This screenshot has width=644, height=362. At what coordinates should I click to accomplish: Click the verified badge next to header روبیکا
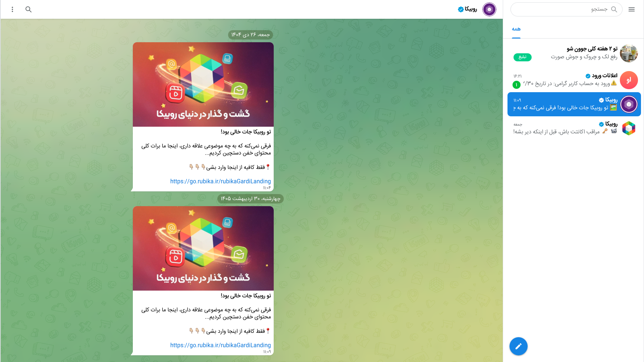click(461, 9)
